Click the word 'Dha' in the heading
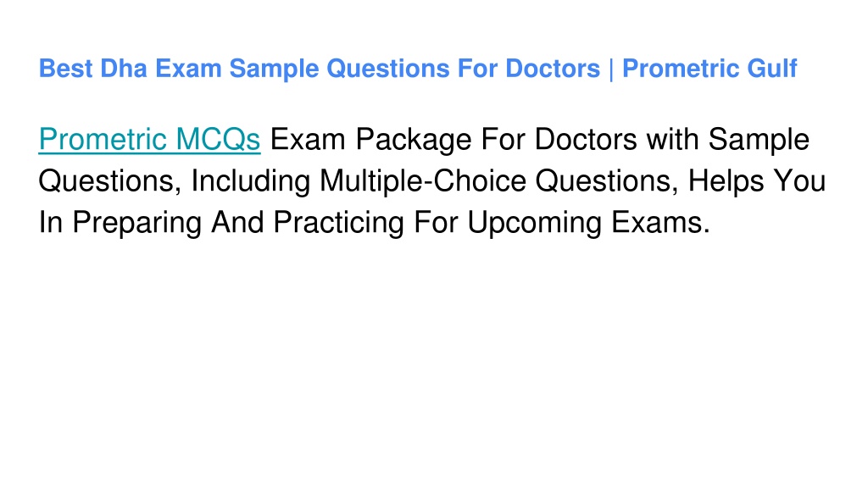The height and width of the screenshot is (488, 868). (x=124, y=69)
